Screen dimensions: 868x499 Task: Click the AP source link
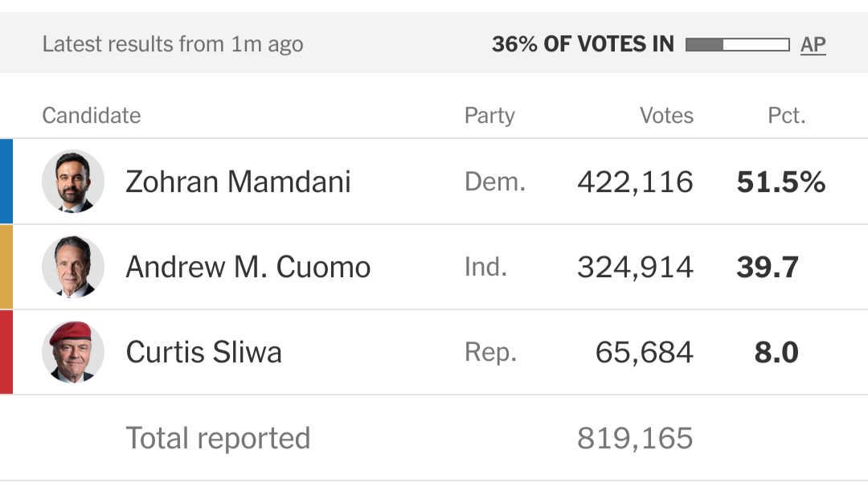813,45
